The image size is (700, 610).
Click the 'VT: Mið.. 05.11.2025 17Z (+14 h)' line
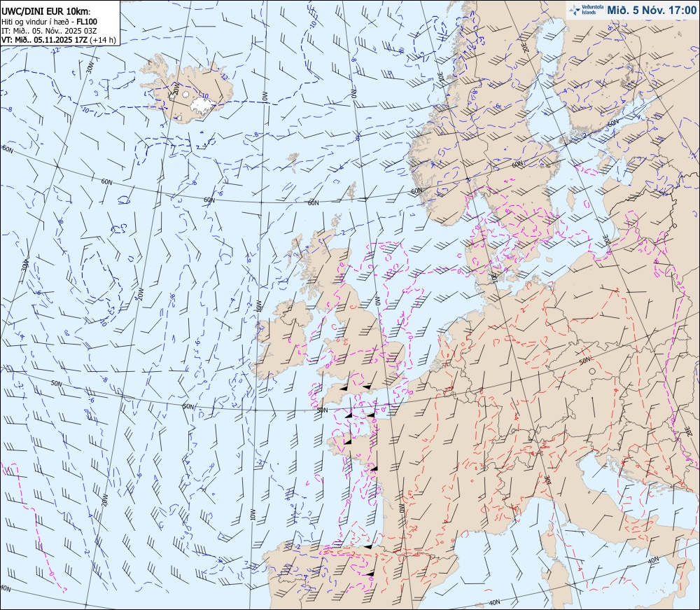tap(59, 40)
